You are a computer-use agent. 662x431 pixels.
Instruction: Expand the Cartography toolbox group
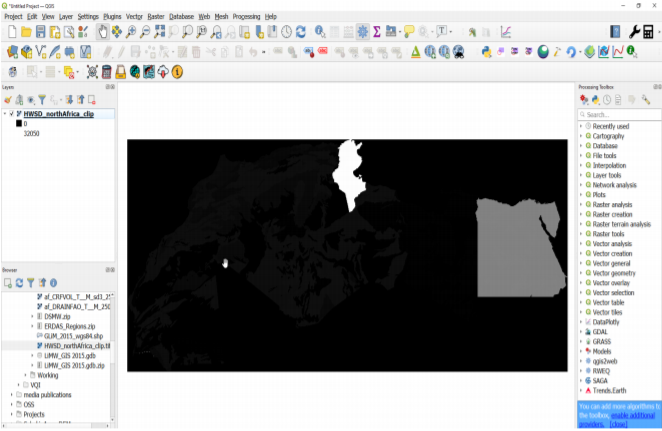pyautogui.click(x=581, y=136)
